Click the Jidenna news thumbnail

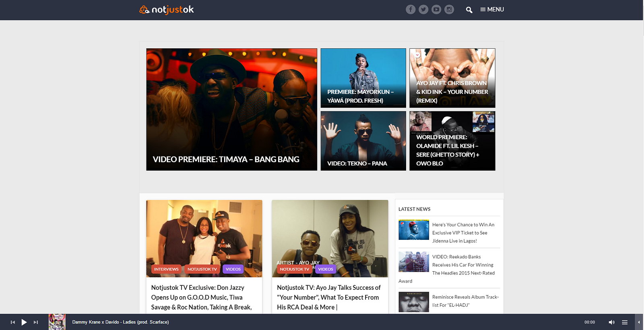[414, 230]
